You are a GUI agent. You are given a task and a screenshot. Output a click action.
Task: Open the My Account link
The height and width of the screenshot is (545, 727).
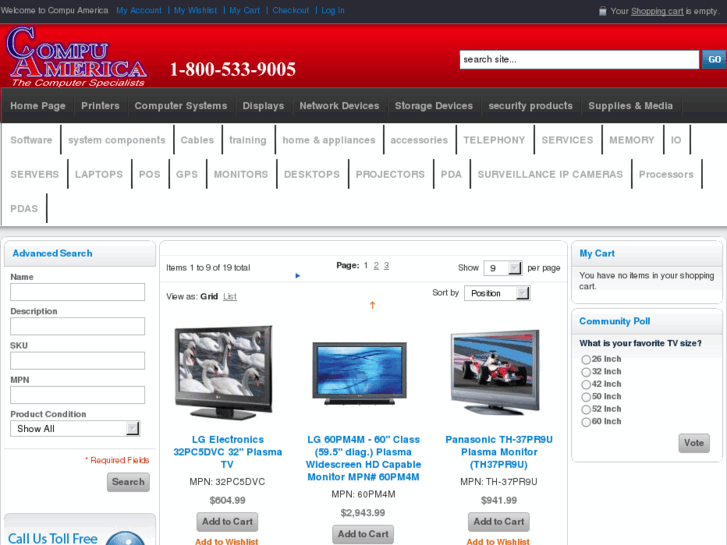click(x=139, y=11)
